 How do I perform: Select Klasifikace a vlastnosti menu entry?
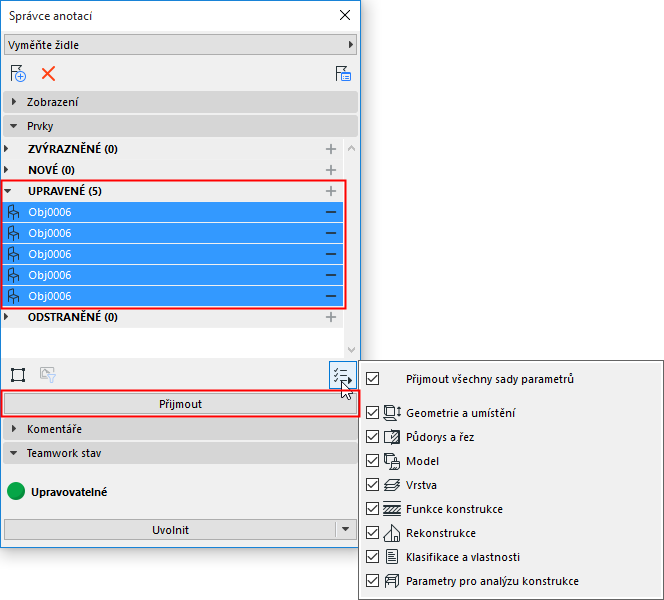463,557
